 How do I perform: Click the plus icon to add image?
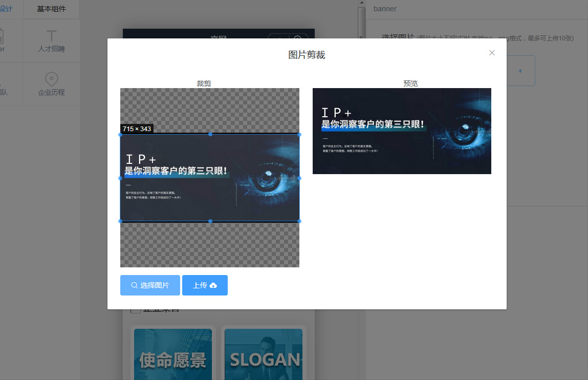[520, 71]
